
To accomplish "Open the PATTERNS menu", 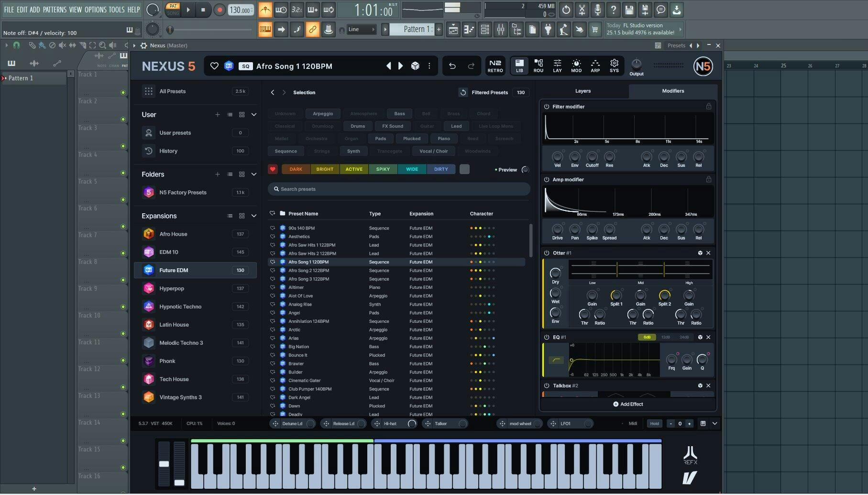I will point(55,10).
